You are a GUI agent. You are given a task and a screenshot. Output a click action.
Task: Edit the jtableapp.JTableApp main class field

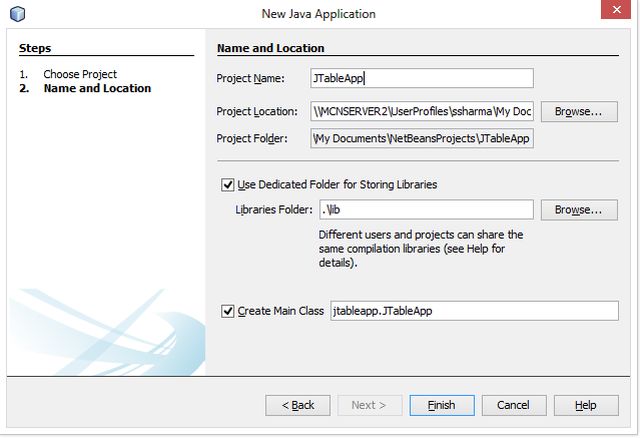tap(474, 311)
